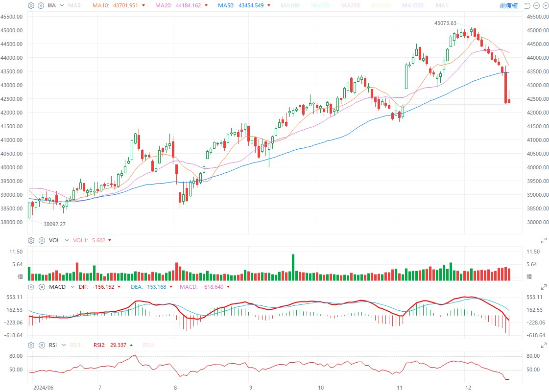Maximize the VOL panel with the expand icon

(544, 240)
